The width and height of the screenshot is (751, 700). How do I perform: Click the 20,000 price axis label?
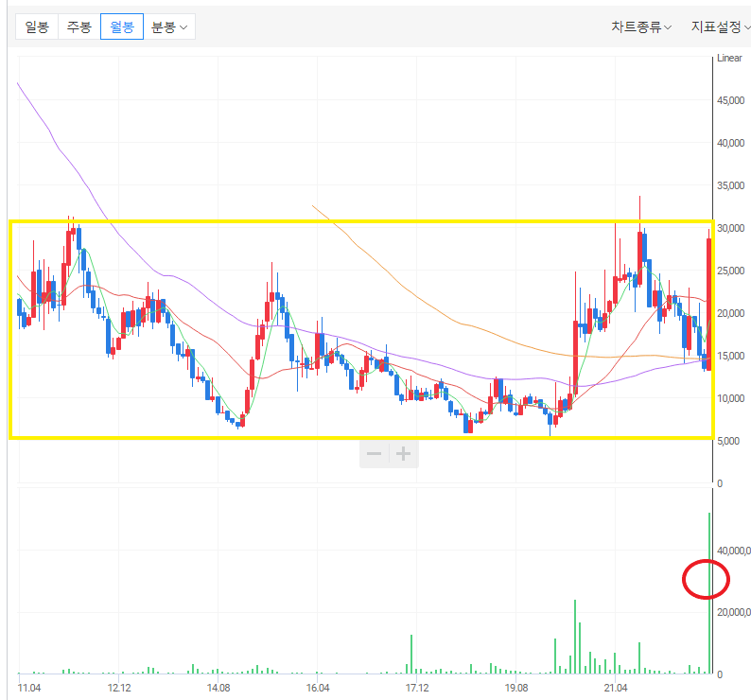click(730, 313)
